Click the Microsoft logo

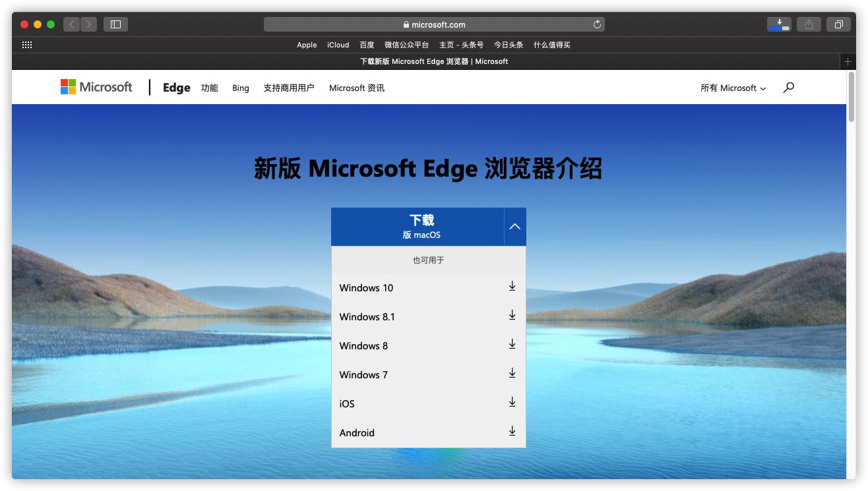96,86
